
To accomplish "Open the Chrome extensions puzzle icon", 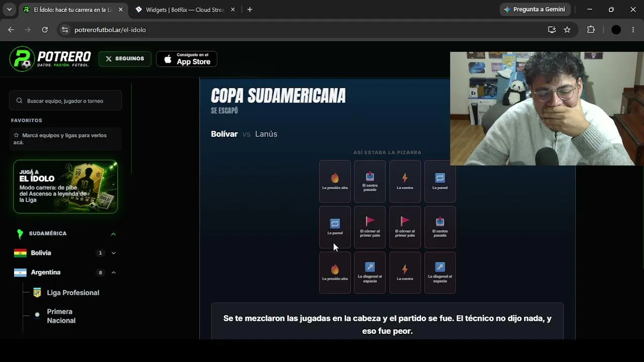I will click(x=591, y=30).
